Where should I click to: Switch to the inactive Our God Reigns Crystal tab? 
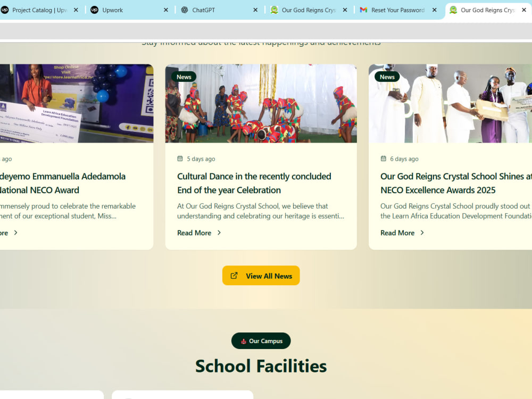(x=310, y=10)
